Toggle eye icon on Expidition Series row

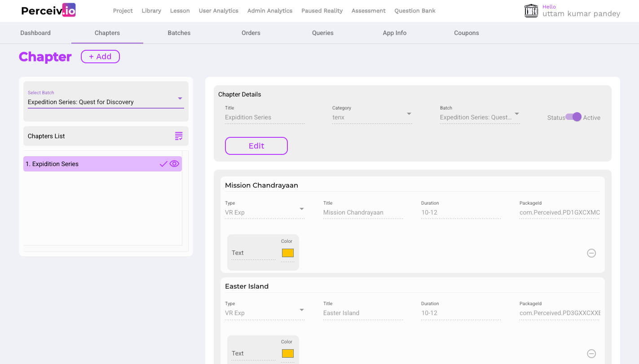click(174, 164)
